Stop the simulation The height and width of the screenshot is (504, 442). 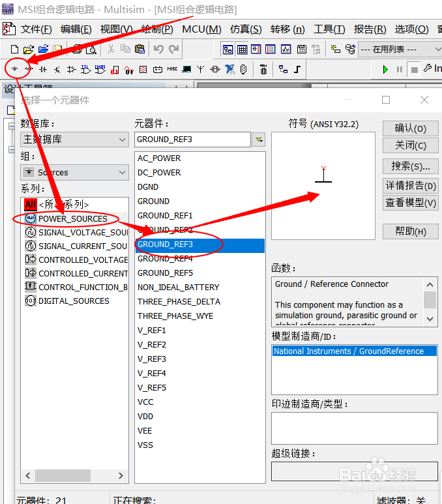[x=415, y=69]
